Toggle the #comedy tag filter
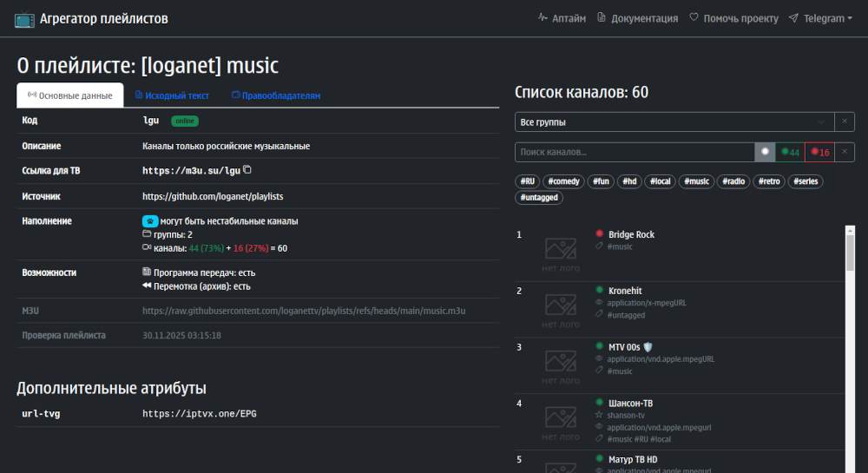The width and height of the screenshot is (868, 473). coord(563,181)
